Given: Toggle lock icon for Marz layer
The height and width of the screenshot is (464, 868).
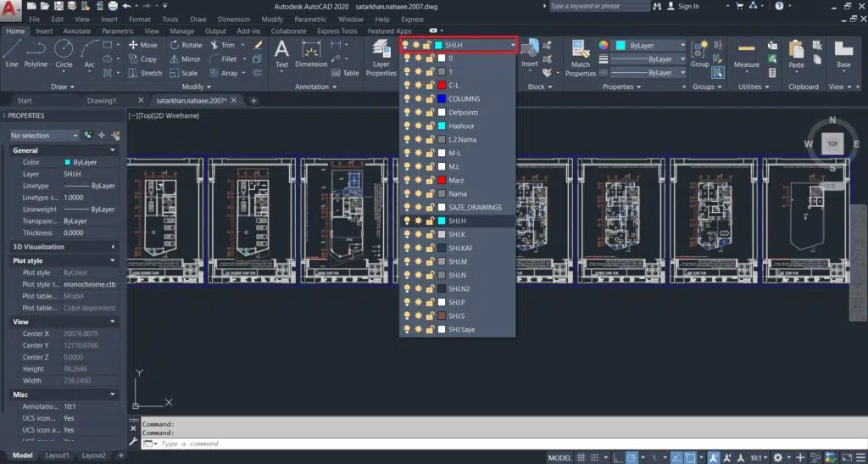Looking at the screenshot, I should pos(429,180).
